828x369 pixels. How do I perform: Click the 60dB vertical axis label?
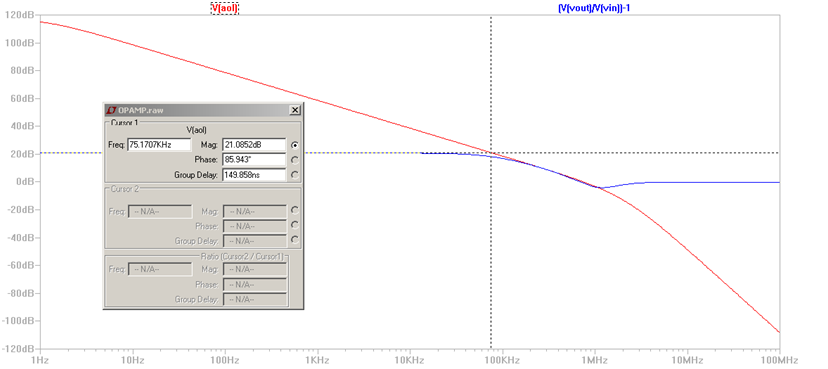click(21, 98)
